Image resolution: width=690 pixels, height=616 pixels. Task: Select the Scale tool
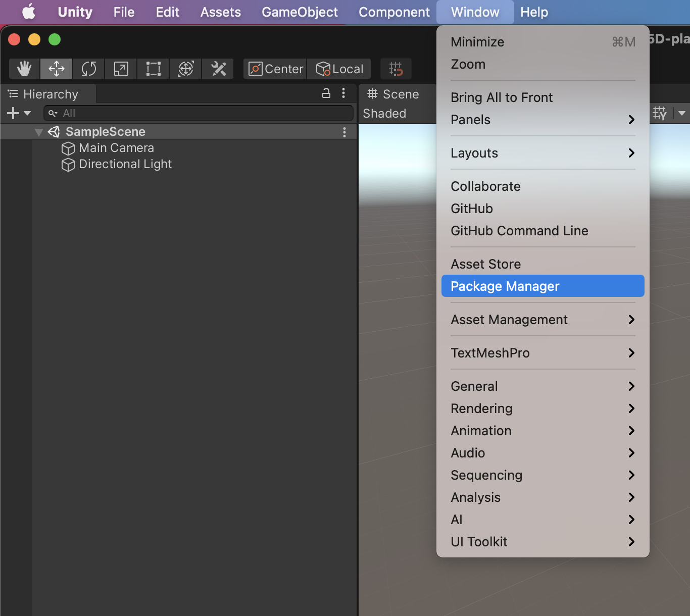pyautogui.click(x=121, y=69)
